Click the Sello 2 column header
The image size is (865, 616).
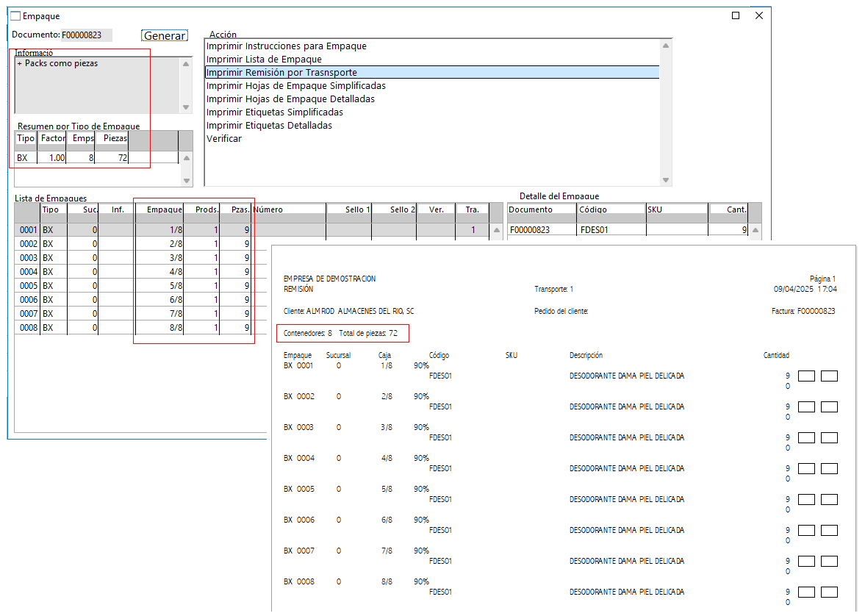(394, 209)
